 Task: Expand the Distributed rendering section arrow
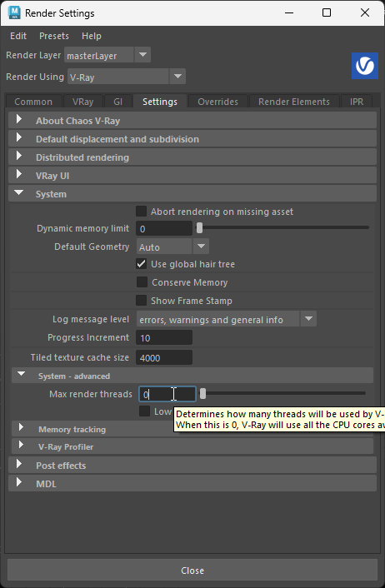tap(19, 157)
